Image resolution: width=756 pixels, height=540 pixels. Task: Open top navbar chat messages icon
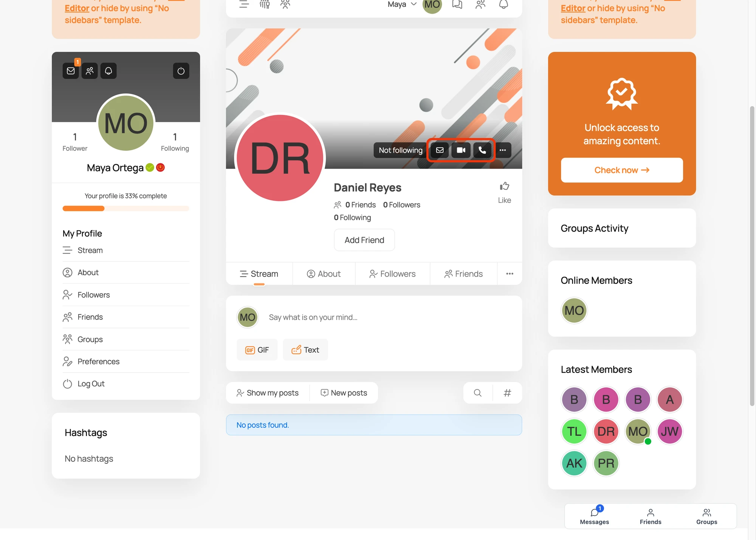457,5
